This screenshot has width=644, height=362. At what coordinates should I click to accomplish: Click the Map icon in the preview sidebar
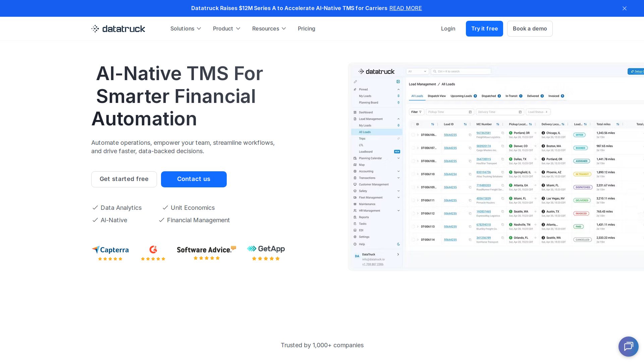pyautogui.click(x=355, y=165)
